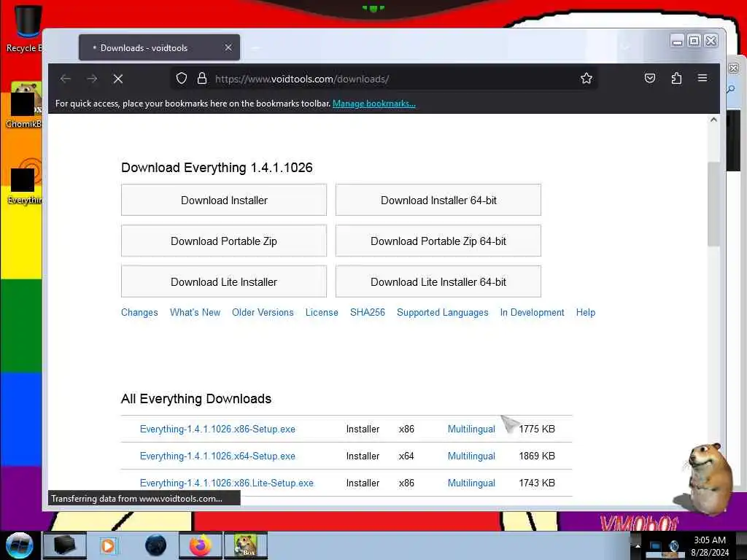Select the 1869 KB size text

537,456
